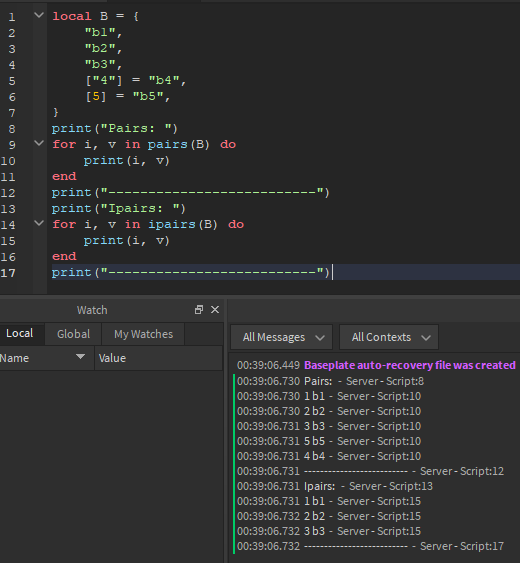Click line number 17 in the gutter
The image size is (520, 563).
8,273
